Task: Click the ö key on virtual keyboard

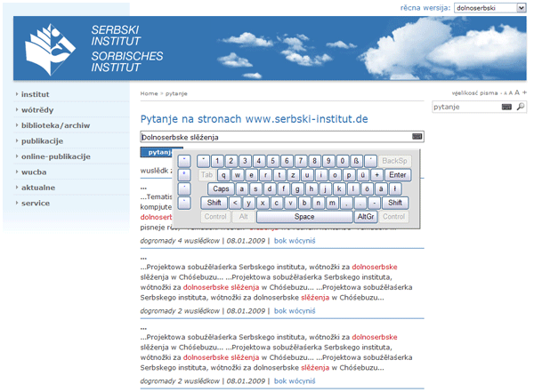Action: pos(367,188)
